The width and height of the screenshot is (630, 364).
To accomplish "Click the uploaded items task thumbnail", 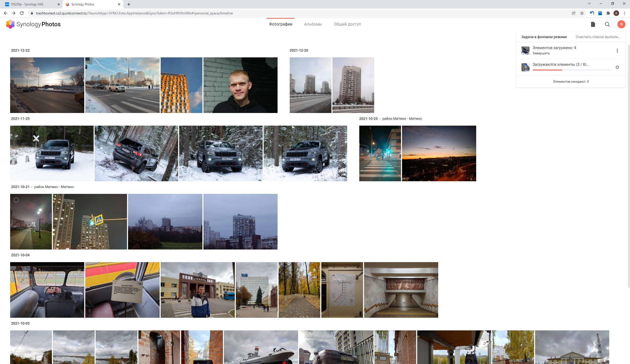I will tap(525, 51).
